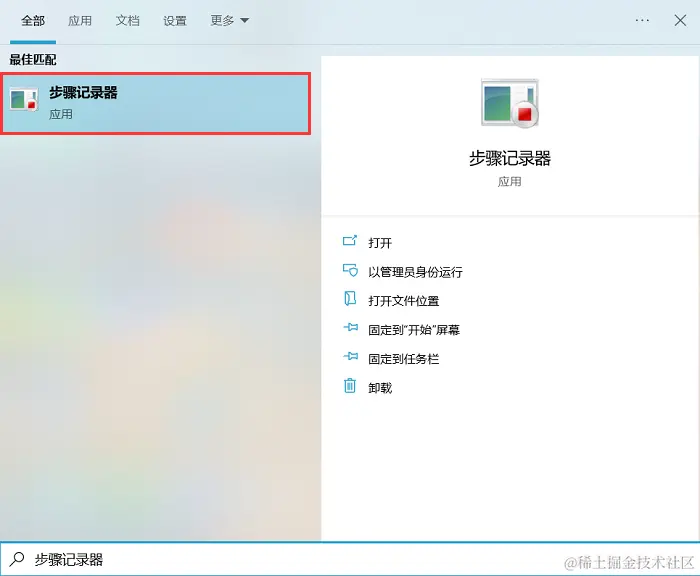Click the pin icon beside 固定到任务栏
700x576 pixels.
pyautogui.click(x=350, y=356)
